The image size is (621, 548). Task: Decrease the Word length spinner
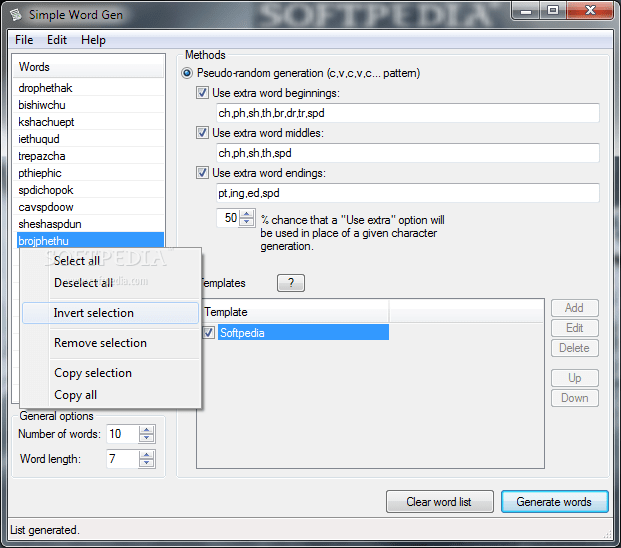pyautogui.click(x=147, y=463)
